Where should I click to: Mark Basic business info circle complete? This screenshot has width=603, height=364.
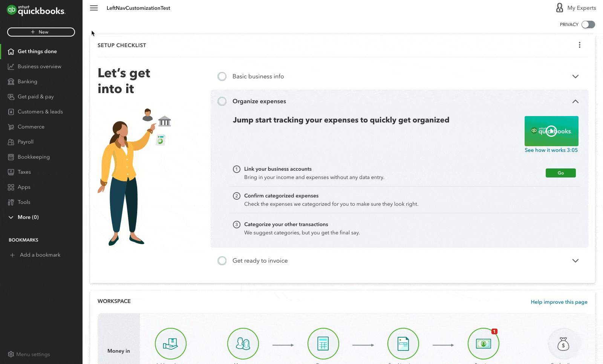(x=222, y=76)
